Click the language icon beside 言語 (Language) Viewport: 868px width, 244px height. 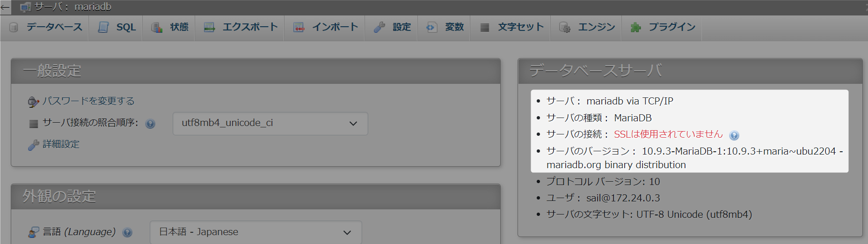coord(33,232)
